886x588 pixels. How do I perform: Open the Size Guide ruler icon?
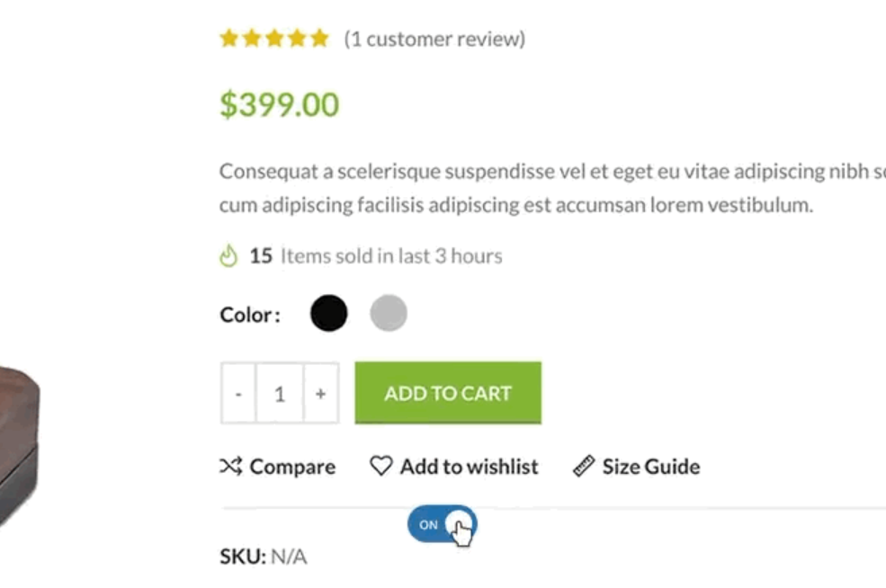click(x=584, y=466)
